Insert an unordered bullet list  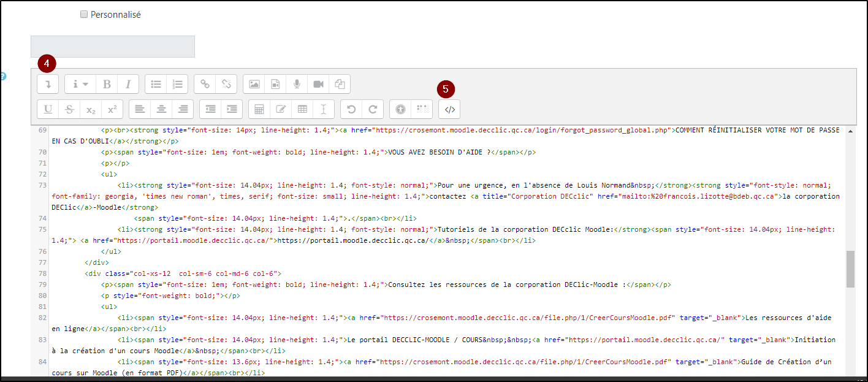(x=156, y=84)
